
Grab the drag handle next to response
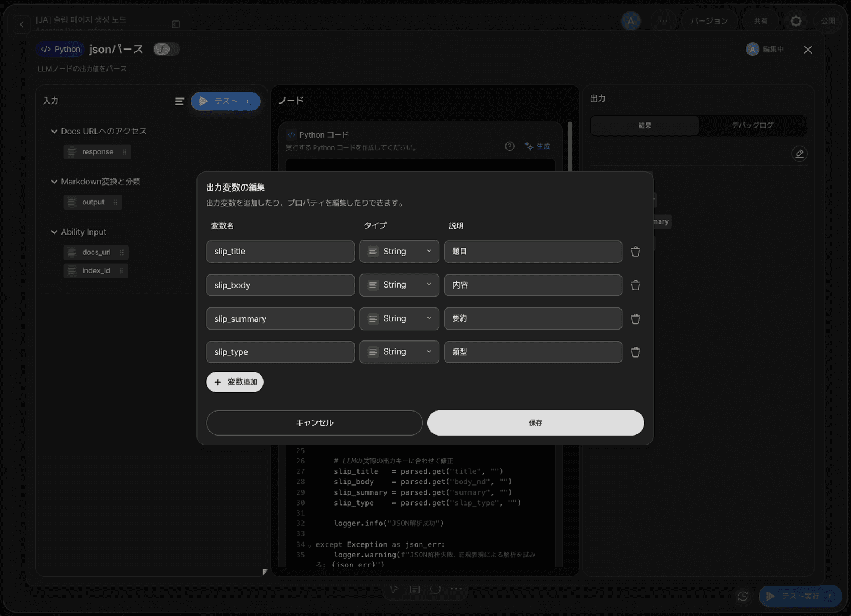click(x=125, y=152)
